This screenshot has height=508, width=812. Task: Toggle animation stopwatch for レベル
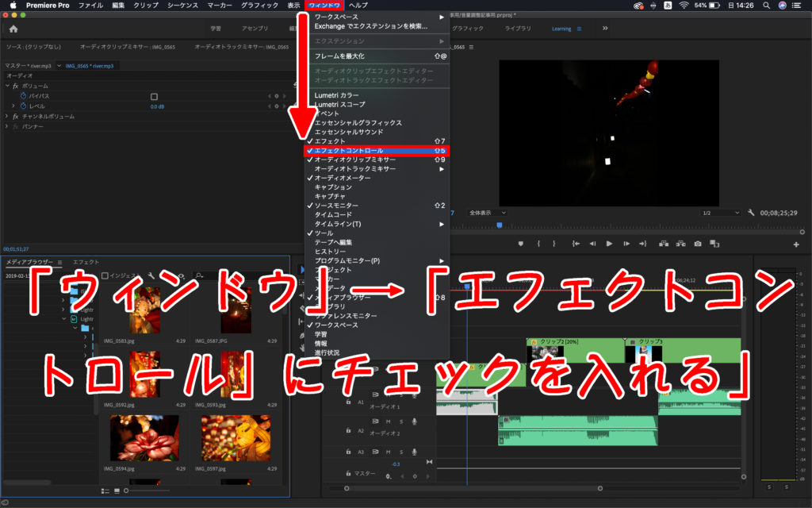23,106
